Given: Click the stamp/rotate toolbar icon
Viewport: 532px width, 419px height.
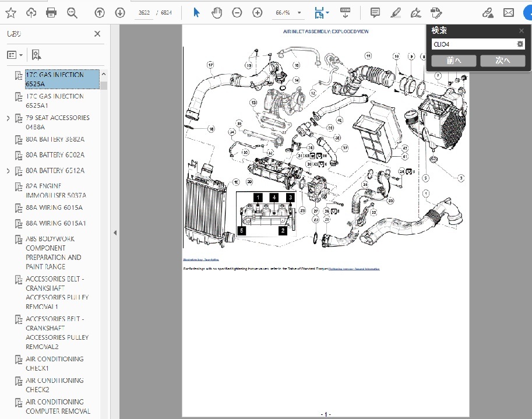Looking at the screenshot, I should click(x=436, y=13).
